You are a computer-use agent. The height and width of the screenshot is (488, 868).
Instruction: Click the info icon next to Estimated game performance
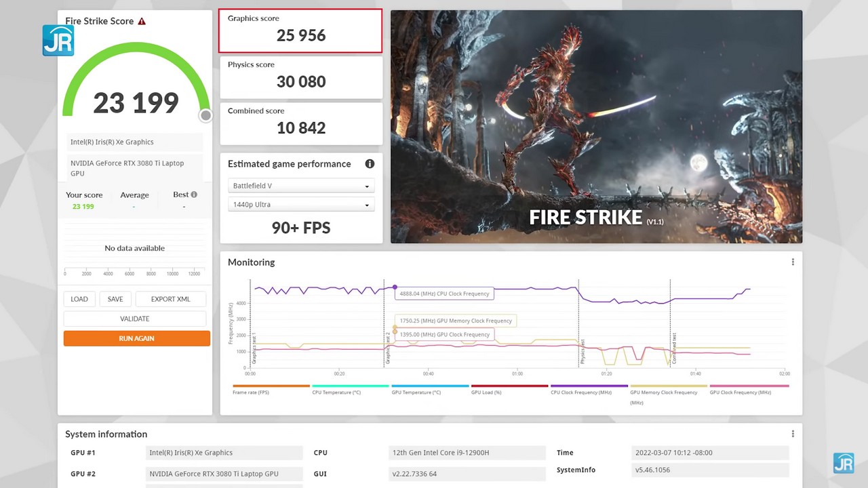(370, 164)
